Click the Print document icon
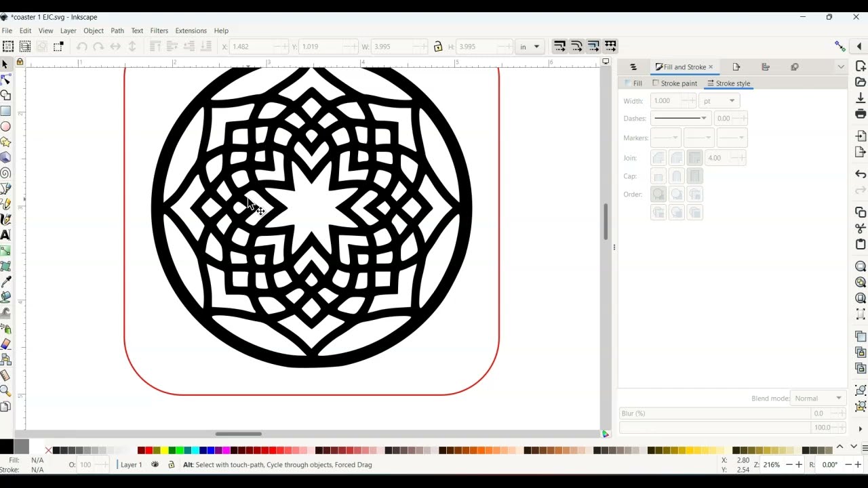The height and width of the screenshot is (488, 868). click(x=861, y=113)
